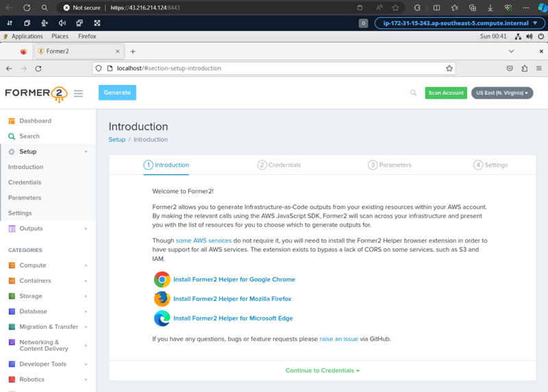Open the US East (N. Virginia) region dropdown
Viewport: 548px width, 392px height.
pyautogui.click(x=502, y=93)
